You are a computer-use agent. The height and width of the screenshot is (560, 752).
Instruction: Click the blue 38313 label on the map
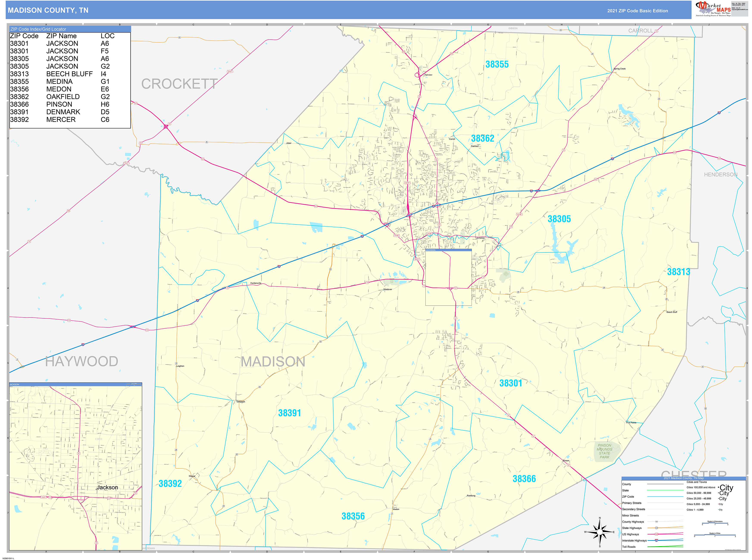click(678, 272)
